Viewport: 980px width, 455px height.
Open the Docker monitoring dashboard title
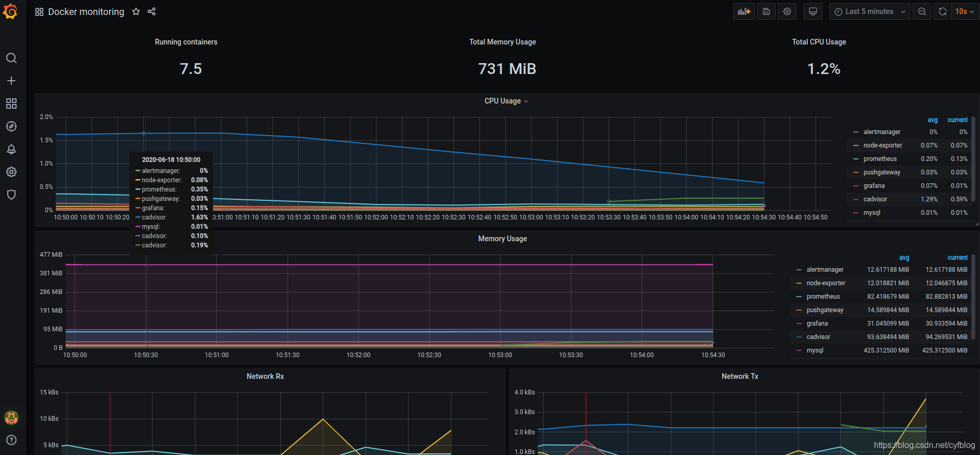(x=86, y=11)
